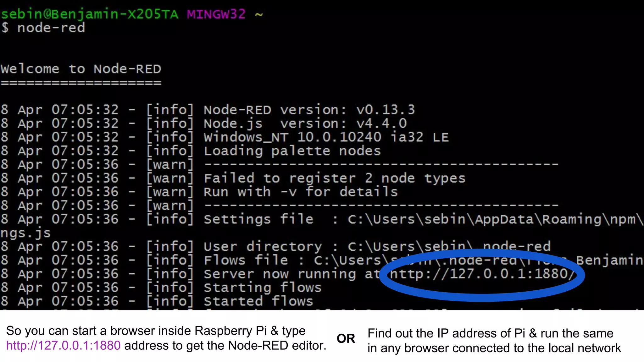The image size is (644, 362).
Task: Select 'Find out the IP address of Pi' sentence
Action: pos(494,341)
